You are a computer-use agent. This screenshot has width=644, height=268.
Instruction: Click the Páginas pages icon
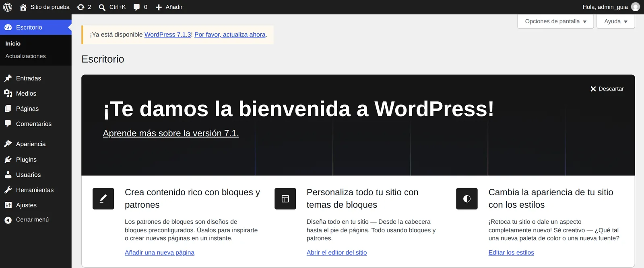point(8,108)
